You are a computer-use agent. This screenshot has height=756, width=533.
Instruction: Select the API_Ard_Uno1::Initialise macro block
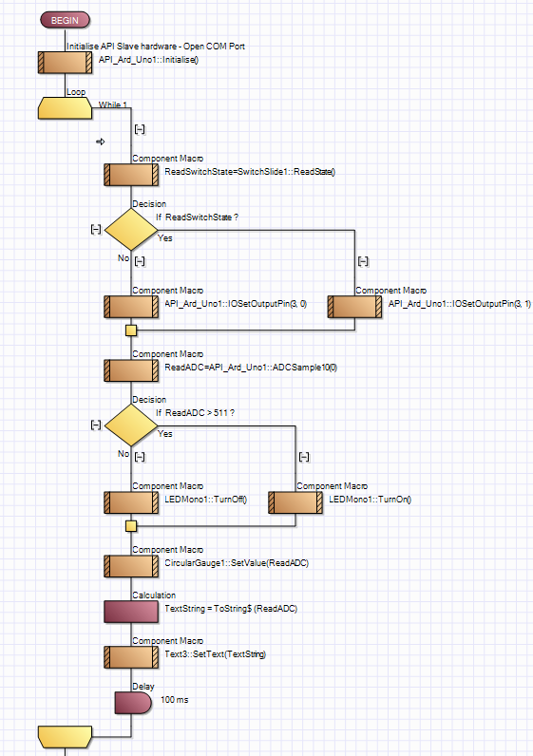66,63
